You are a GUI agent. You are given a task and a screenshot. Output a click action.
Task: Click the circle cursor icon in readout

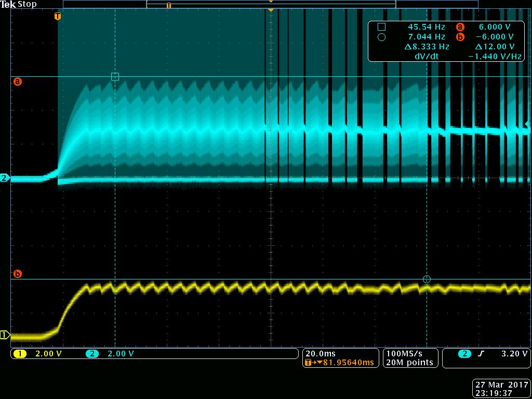point(381,37)
